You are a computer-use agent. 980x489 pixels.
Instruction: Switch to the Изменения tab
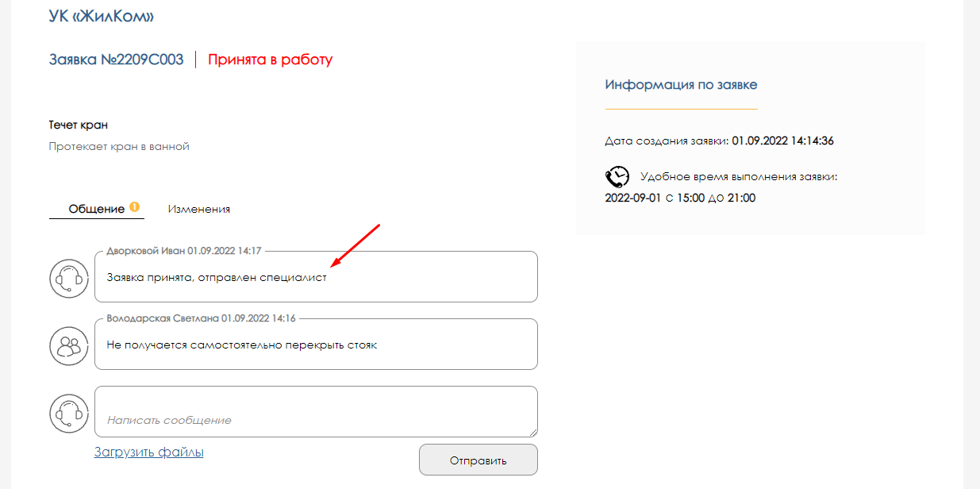pos(199,210)
